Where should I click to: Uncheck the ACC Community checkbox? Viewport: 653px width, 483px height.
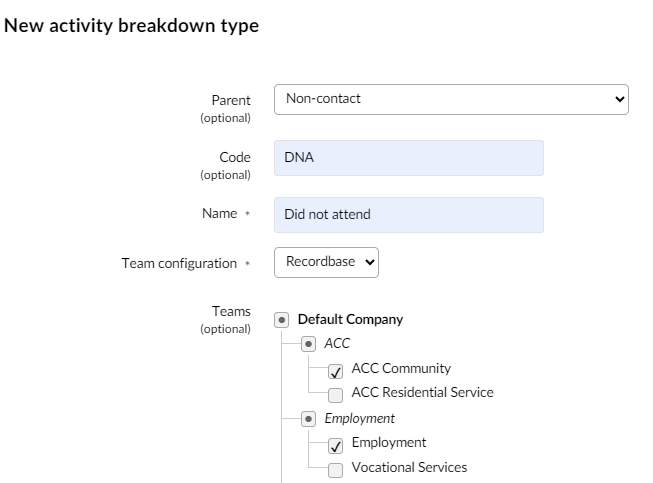tap(335, 371)
